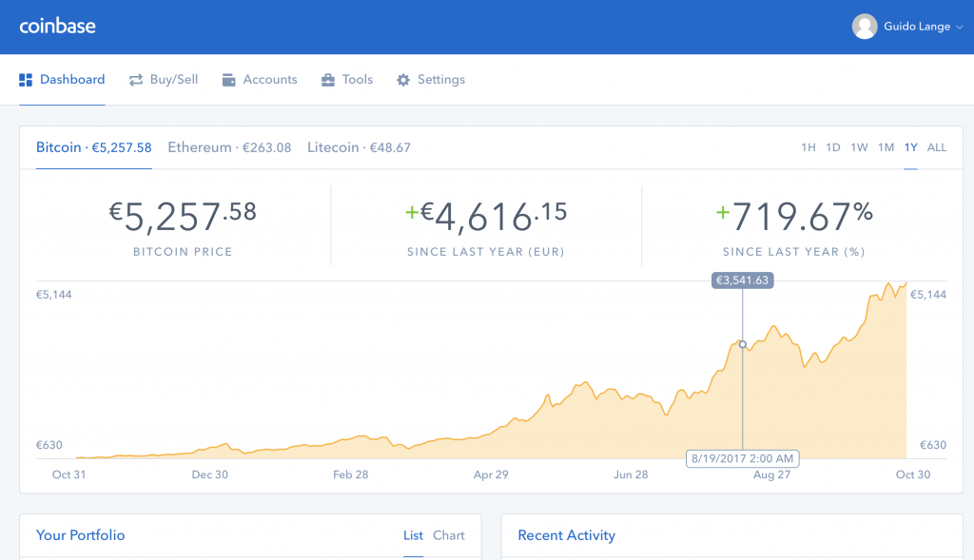Click the +719.67% change value
This screenshot has width=974, height=560.
794,216
